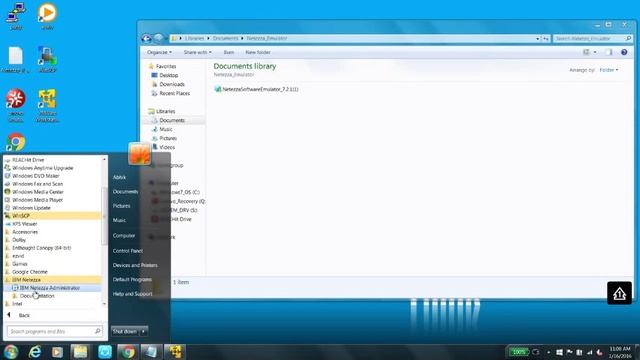Click the Explorer forward navigation arrow
This screenshot has height=360, width=640.
pyautogui.click(x=159, y=38)
